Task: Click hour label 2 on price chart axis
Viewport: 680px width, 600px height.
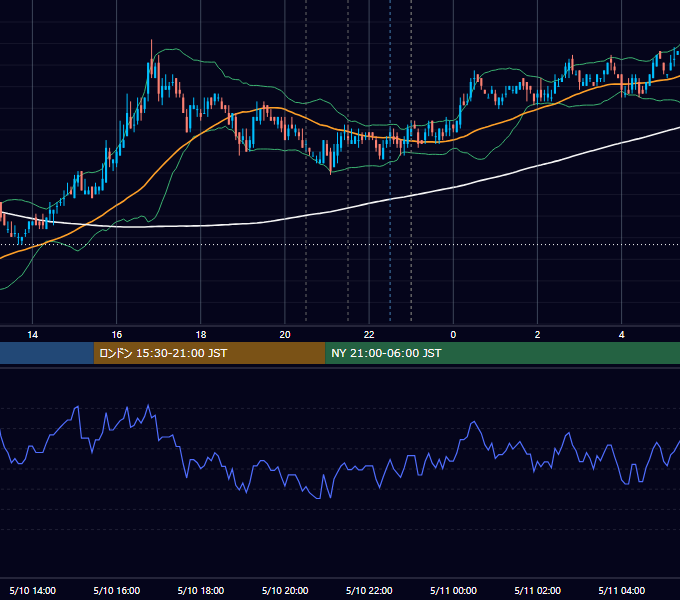Action: pyautogui.click(x=537, y=335)
